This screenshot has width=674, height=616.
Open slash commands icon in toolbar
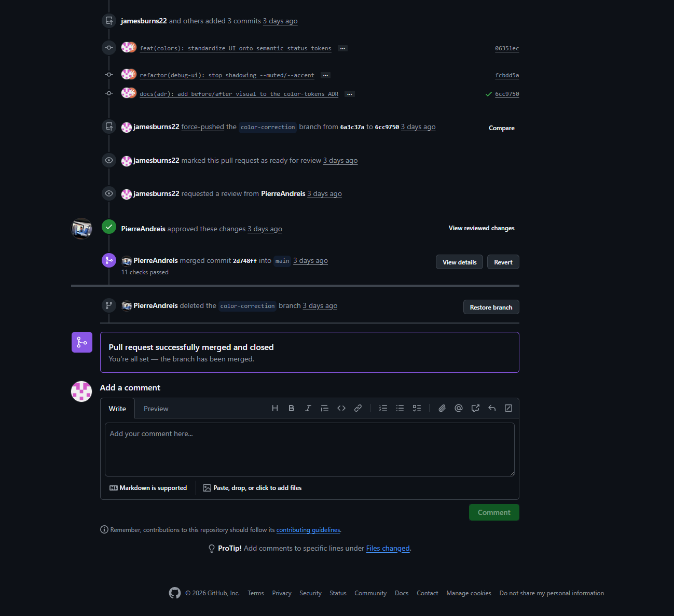pos(508,409)
